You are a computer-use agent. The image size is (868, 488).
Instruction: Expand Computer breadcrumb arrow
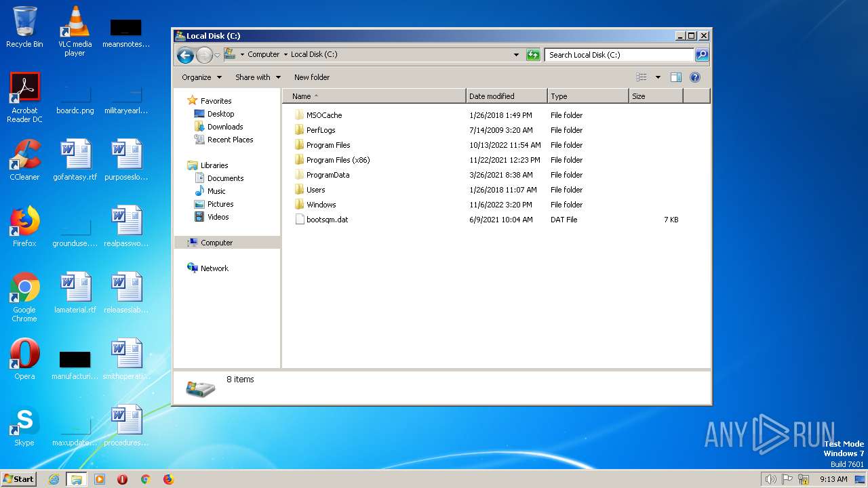tap(285, 54)
